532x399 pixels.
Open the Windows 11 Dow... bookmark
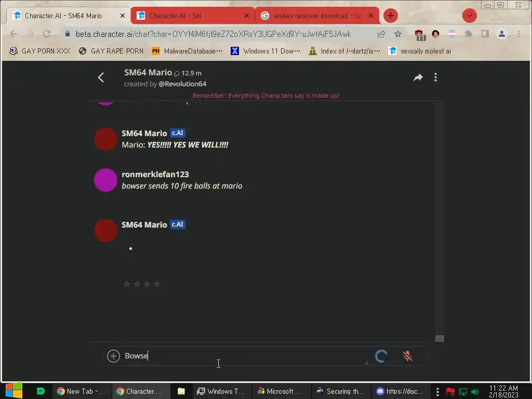click(265, 51)
